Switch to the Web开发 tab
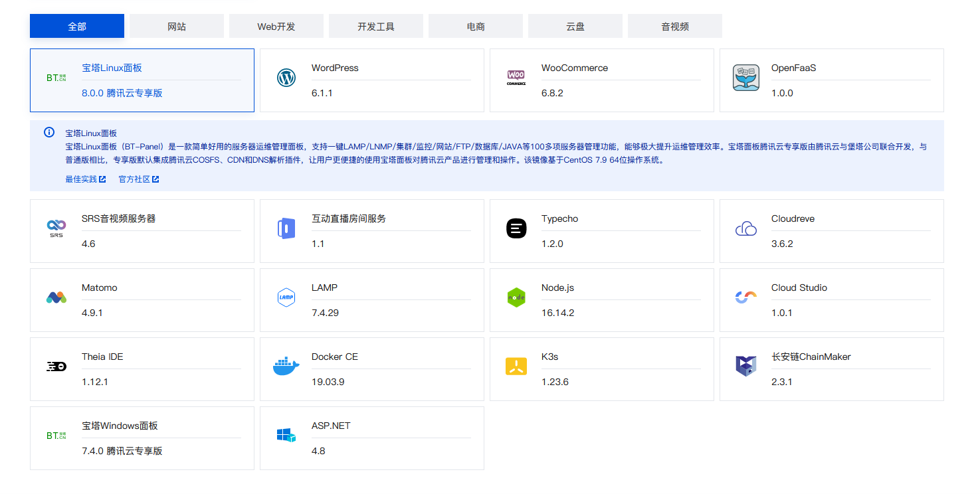Viewport: 980px width, 494px height. point(276,26)
